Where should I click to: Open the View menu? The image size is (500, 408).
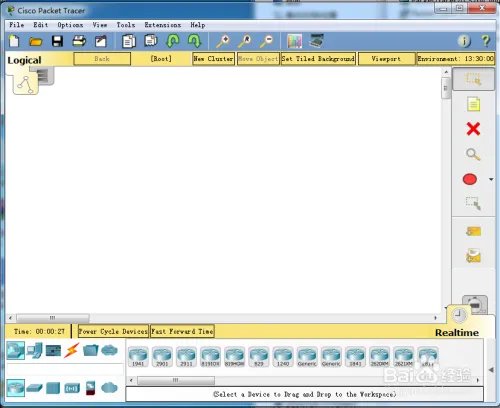click(100, 25)
